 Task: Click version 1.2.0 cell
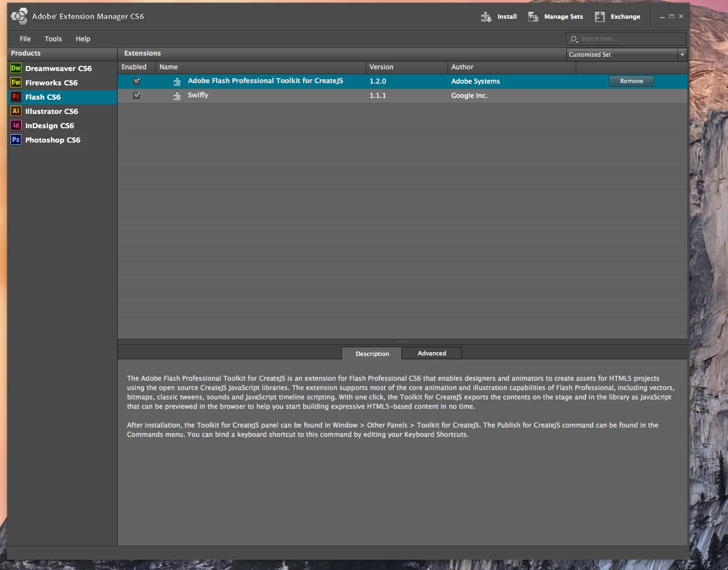pyautogui.click(x=378, y=81)
